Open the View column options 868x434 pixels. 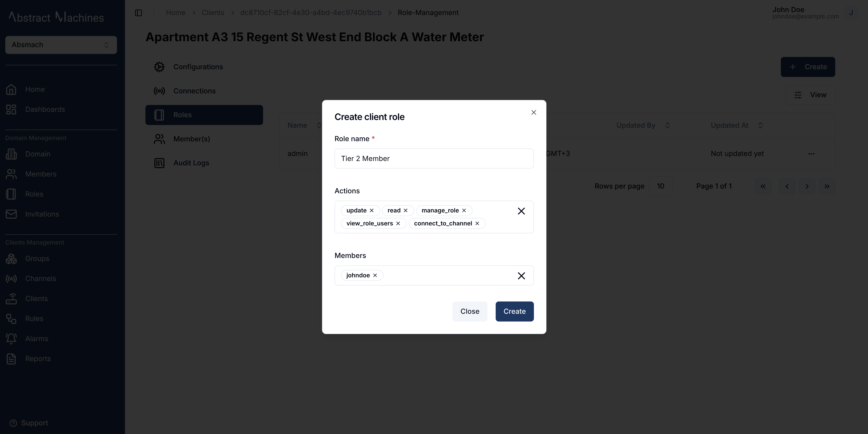tap(810, 95)
